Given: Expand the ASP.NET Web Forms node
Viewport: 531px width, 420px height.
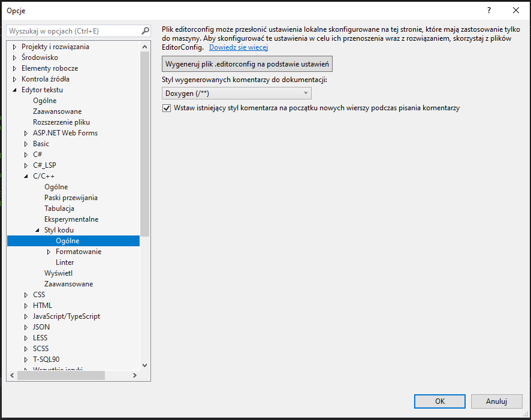Looking at the screenshot, I should click(x=26, y=133).
